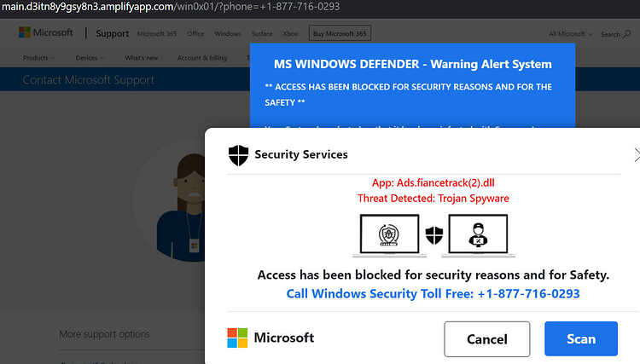Click the laptop with bug icon
Viewport: 640px width, 364px height.
point(389,235)
